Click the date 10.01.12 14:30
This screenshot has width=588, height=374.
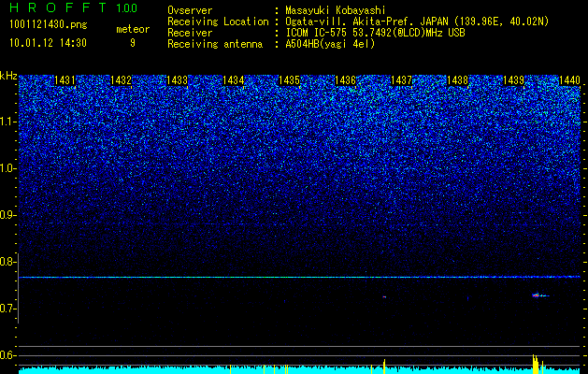click(x=48, y=43)
